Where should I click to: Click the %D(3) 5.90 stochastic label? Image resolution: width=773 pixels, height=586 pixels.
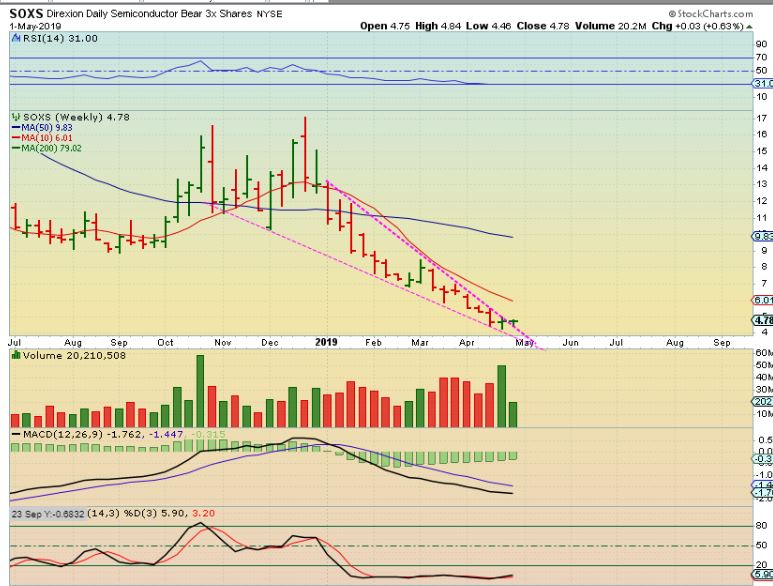coord(153,514)
